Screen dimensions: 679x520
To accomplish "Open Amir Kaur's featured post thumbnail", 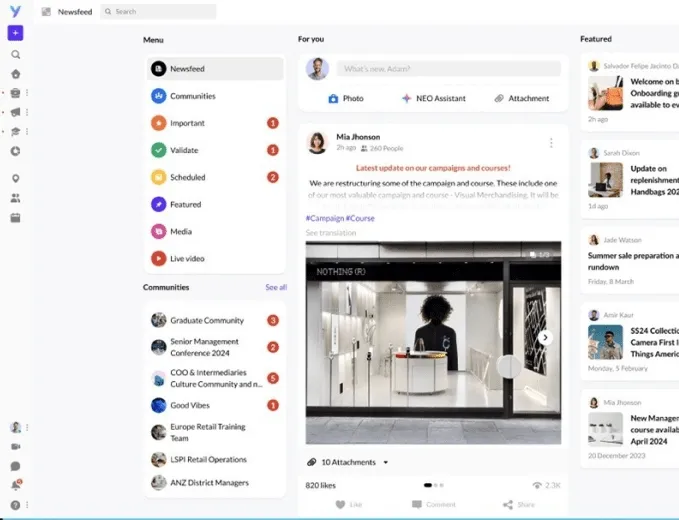I will pos(605,342).
